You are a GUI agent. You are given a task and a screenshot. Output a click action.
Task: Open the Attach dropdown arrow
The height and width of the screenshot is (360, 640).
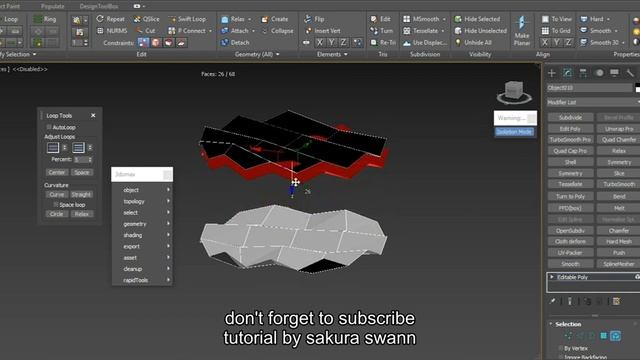[253, 31]
